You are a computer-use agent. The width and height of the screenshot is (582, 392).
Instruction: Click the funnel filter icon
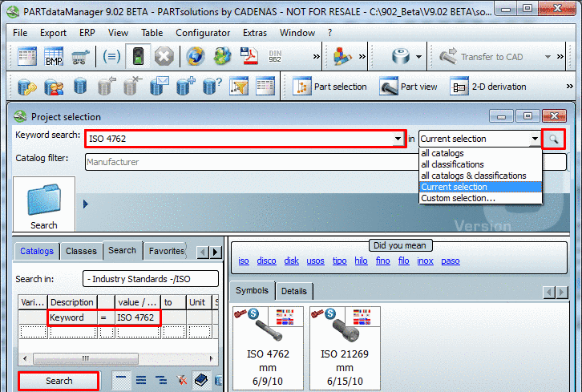point(239,86)
